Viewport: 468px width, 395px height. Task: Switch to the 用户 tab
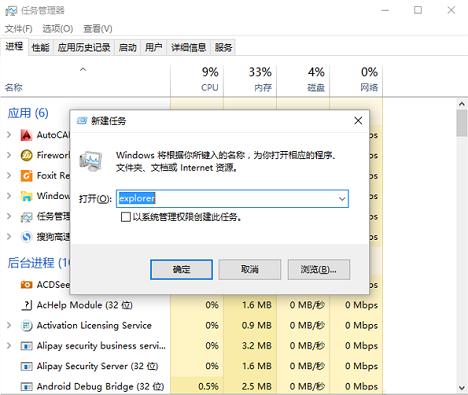pyautogui.click(x=154, y=48)
